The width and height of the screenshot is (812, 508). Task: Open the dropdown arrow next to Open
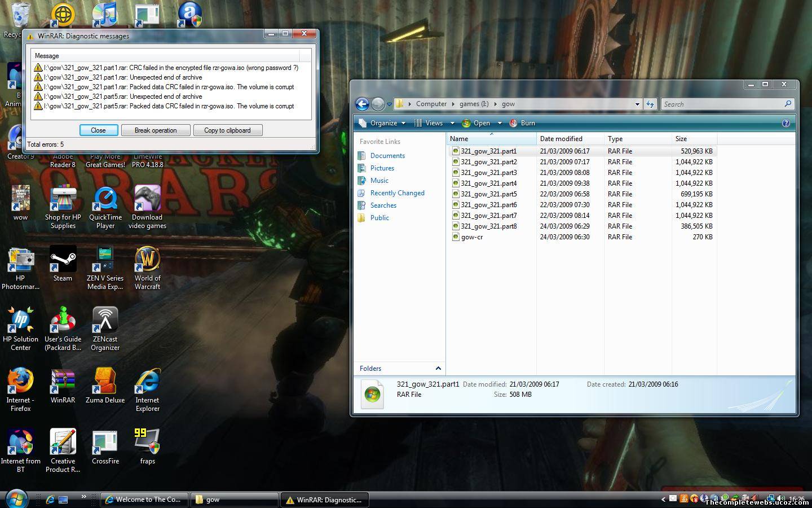pos(499,123)
